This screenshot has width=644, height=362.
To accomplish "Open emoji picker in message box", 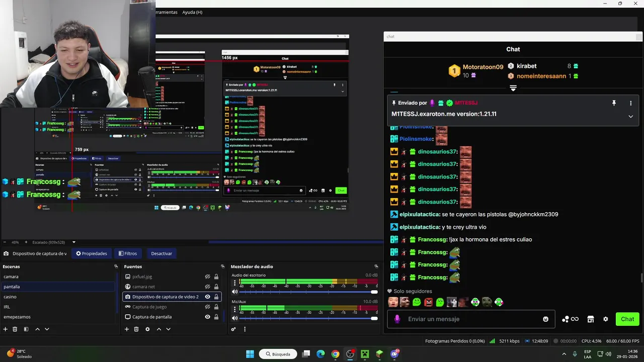I will pos(546,319).
